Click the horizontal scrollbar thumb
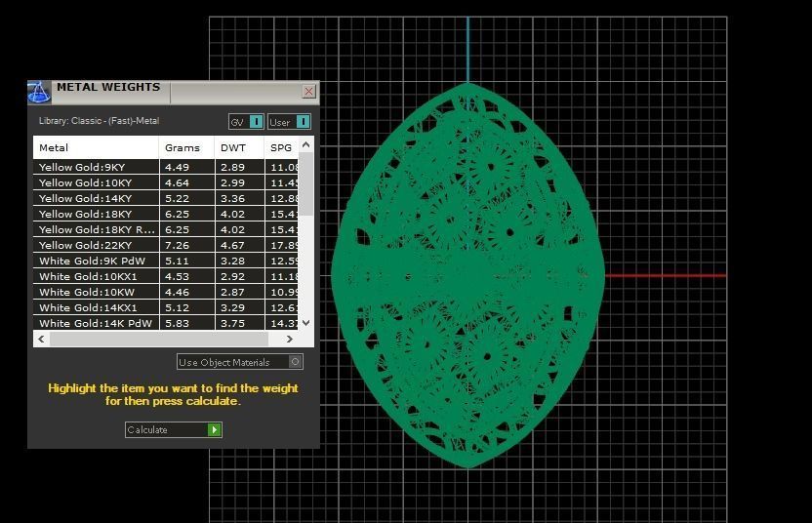The image size is (812, 523). click(159, 339)
